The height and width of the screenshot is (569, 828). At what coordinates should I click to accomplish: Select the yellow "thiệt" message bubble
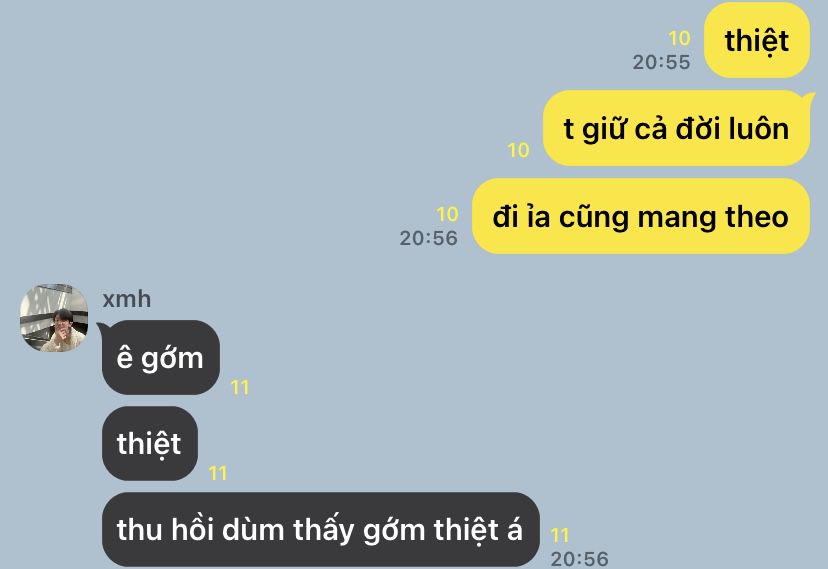pyautogui.click(x=757, y=40)
